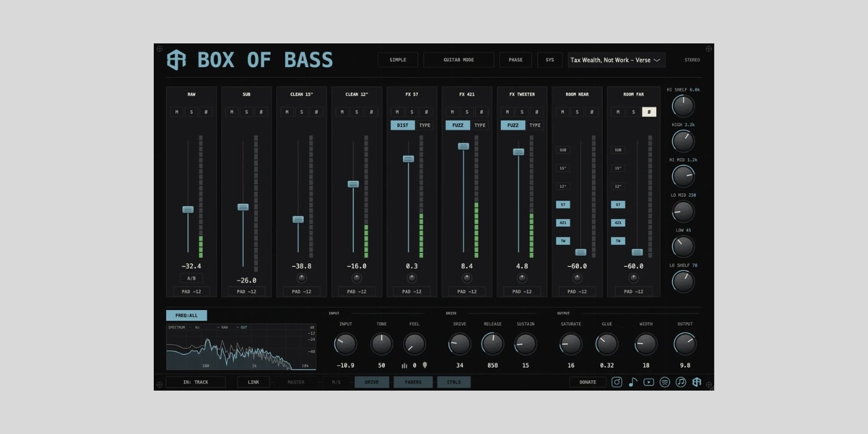Open TYPE selector on FX 421
Viewport: 868px width, 434px height.
click(480, 125)
